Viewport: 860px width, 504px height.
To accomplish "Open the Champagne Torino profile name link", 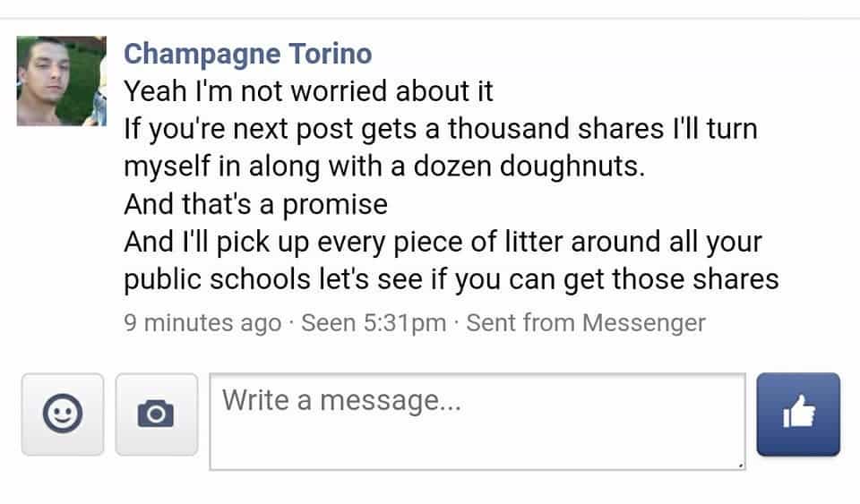I will [x=247, y=54].
